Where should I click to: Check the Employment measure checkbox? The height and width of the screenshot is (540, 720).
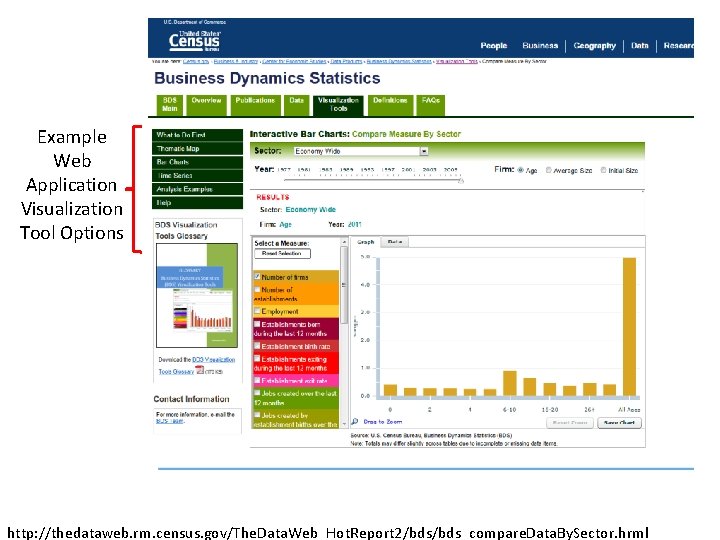[x=257, y=311]
